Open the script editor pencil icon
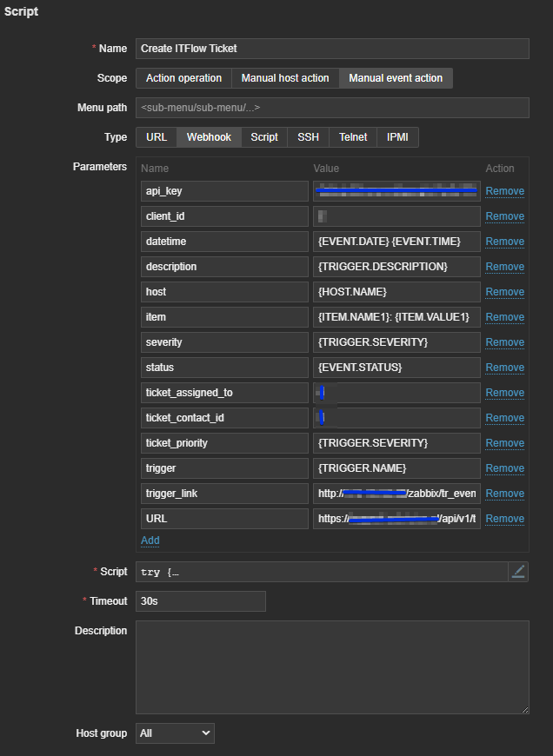The image size is (553, 756). (x=518, y=572)
